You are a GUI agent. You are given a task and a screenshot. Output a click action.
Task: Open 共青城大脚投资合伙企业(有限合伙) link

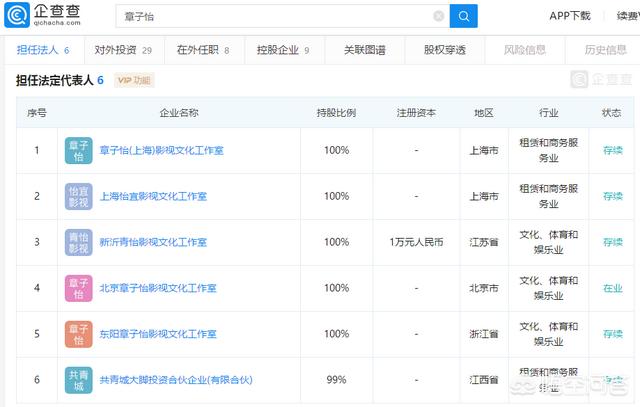pyautogui.click(x=176, y=380)
